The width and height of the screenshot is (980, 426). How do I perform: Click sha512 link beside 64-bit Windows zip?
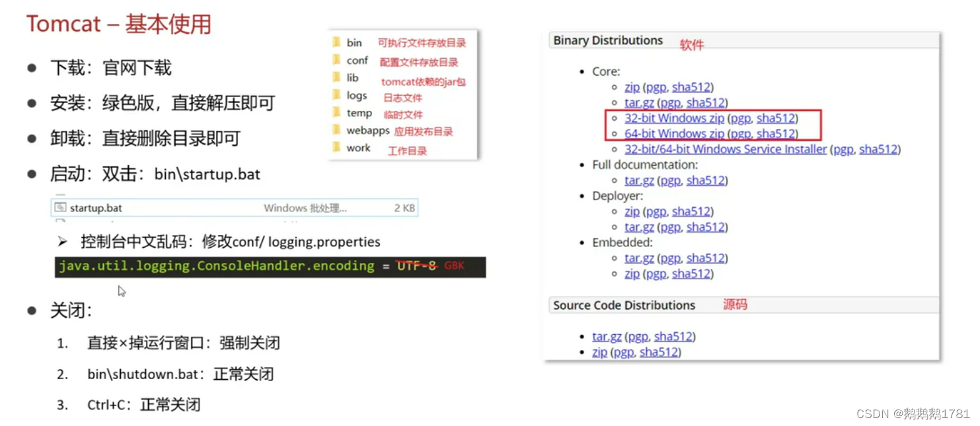point(775,134)
